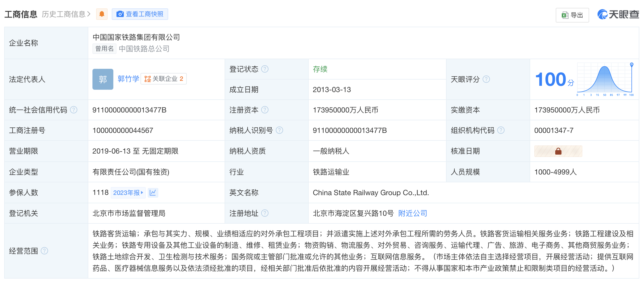
Task: Click the 天眼查 logo
Action: click(x=618, y=14)
